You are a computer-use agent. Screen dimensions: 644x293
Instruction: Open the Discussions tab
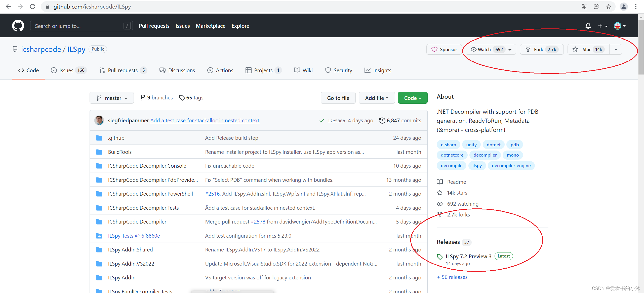click(177, 70)
